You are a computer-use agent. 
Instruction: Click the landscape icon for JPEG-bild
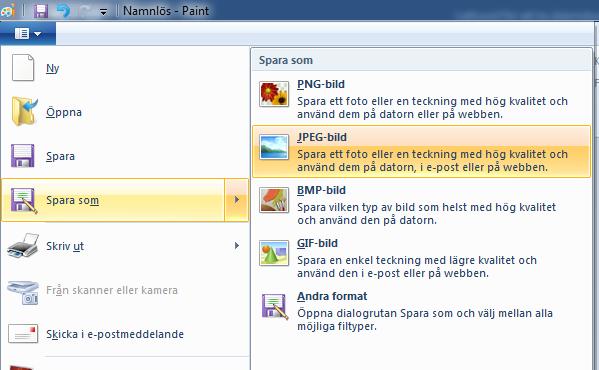point(274,147)
